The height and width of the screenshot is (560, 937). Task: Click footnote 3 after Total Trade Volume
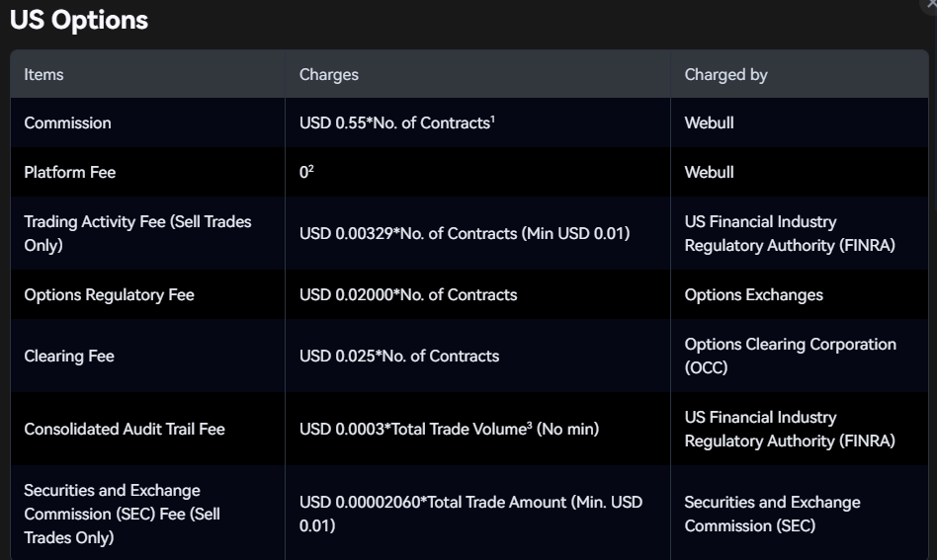[x=530, y=425]
